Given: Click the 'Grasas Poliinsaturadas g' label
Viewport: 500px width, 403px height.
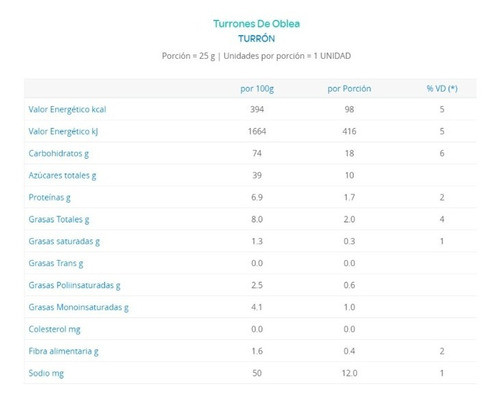Looking at the screenshot, I should [74, 286].
